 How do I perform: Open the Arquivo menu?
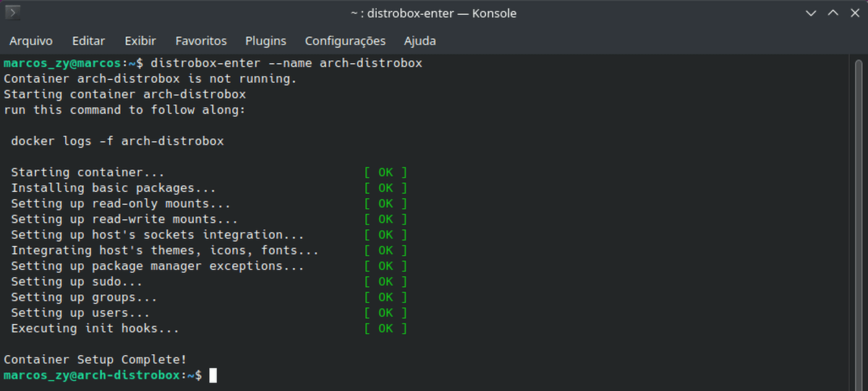pos(30,41)
